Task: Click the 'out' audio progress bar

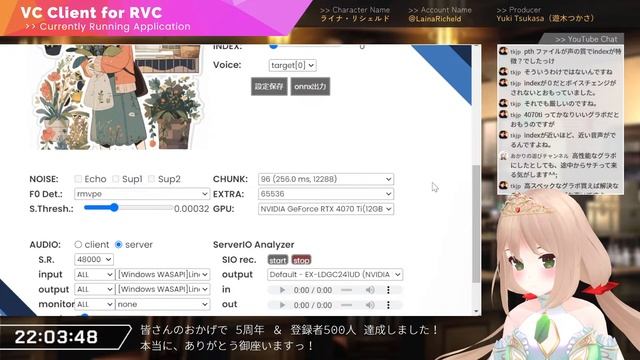Action: 347,305
